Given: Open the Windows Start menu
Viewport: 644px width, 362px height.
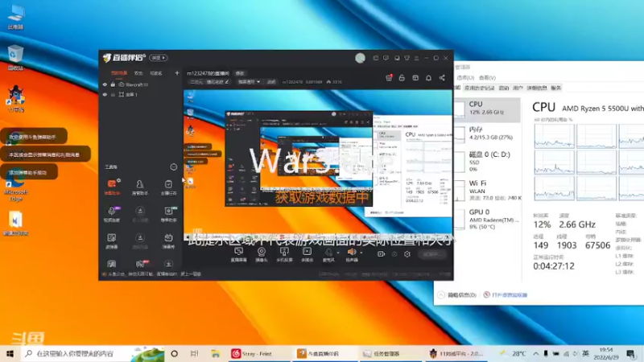Looking at the screenshot, I should click(x=10, y=353).
